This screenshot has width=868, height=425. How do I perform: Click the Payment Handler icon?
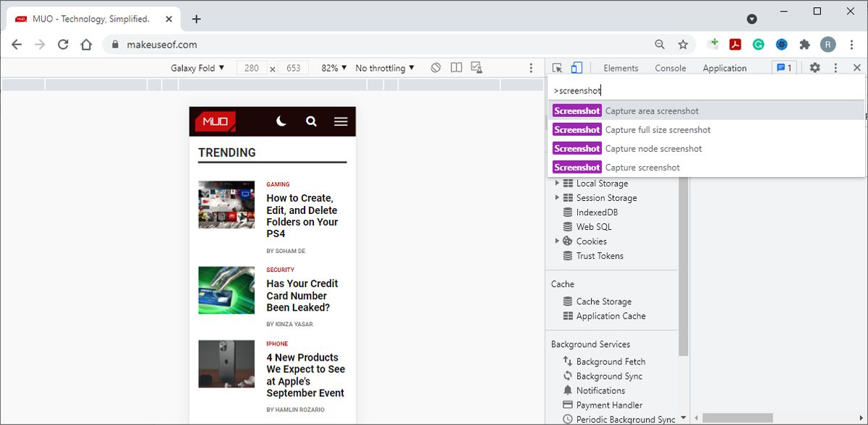569,405
